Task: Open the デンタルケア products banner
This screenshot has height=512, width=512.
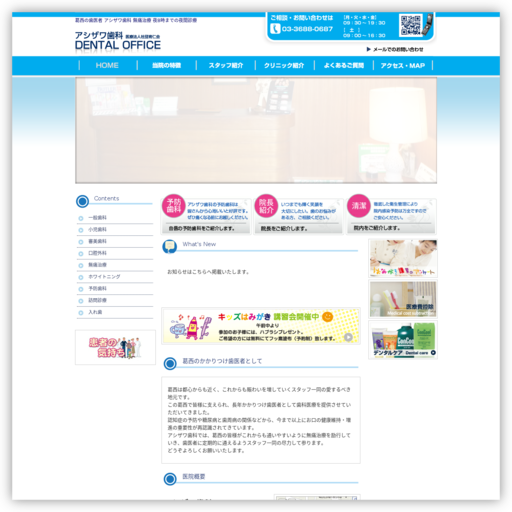Action: 403,340
